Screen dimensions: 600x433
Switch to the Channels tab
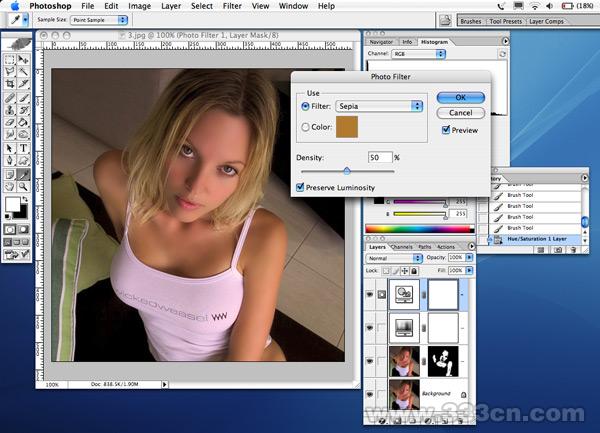click(x=402, y=246)
